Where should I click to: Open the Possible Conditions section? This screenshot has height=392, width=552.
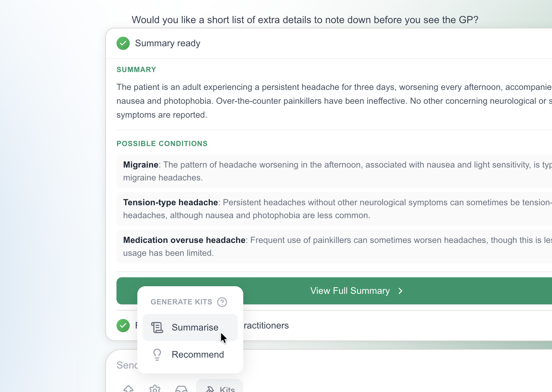[162, 143]
